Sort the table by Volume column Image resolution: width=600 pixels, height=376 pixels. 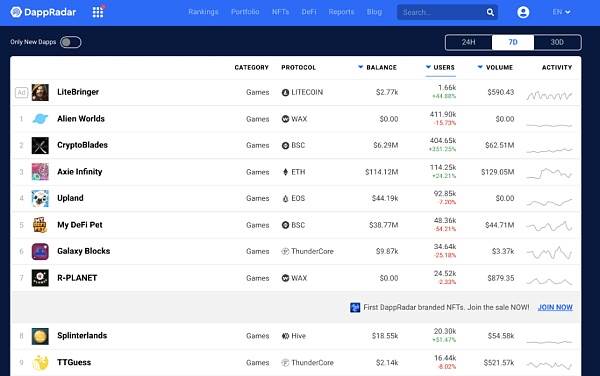tap(495, 67)
